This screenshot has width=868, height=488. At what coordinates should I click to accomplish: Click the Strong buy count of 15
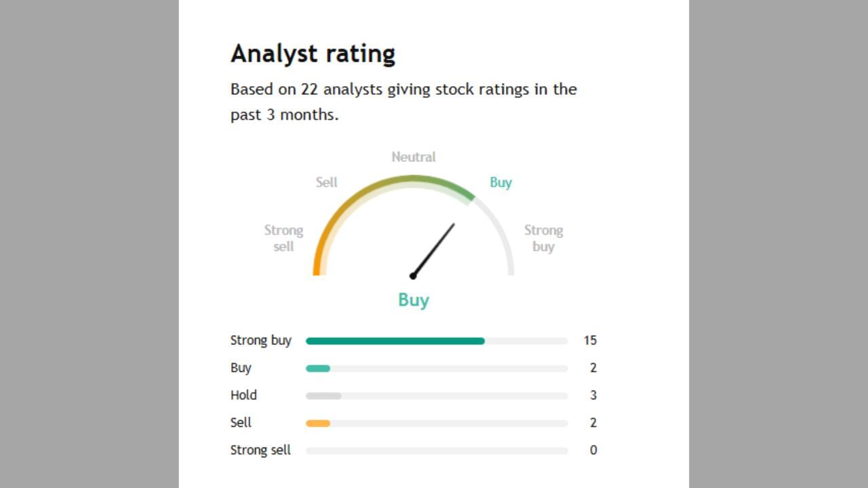pyautogui.click(x=590, y=341)
